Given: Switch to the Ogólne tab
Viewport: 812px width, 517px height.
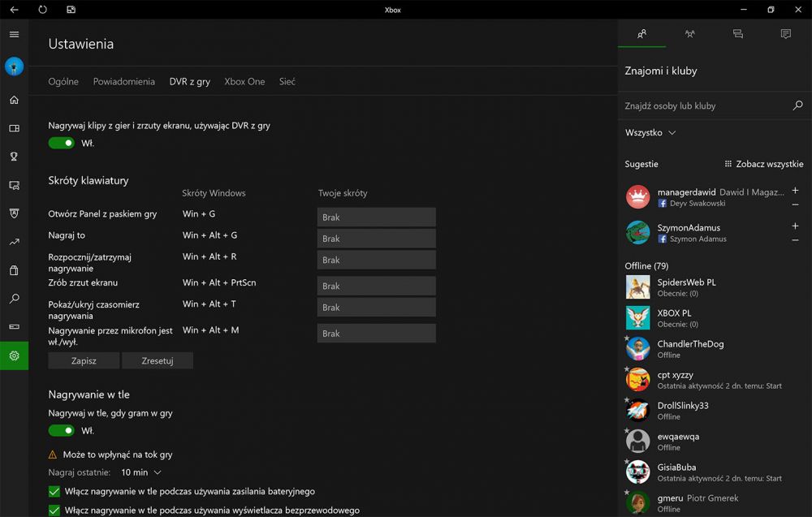Looking at the screenshot, I should pyautogui.click(x=63, y=82).
